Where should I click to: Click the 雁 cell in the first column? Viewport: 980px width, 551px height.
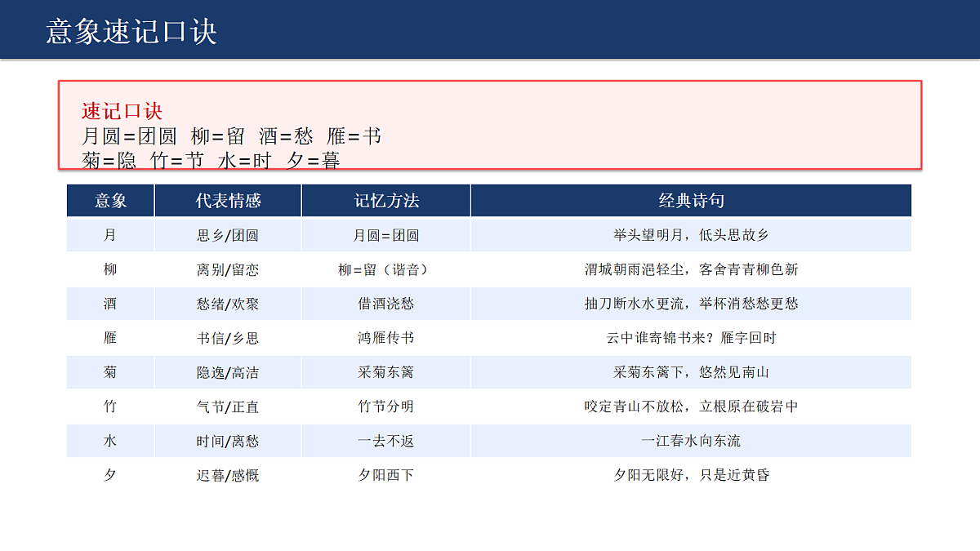pyautogui.click(x=111, y=338)
